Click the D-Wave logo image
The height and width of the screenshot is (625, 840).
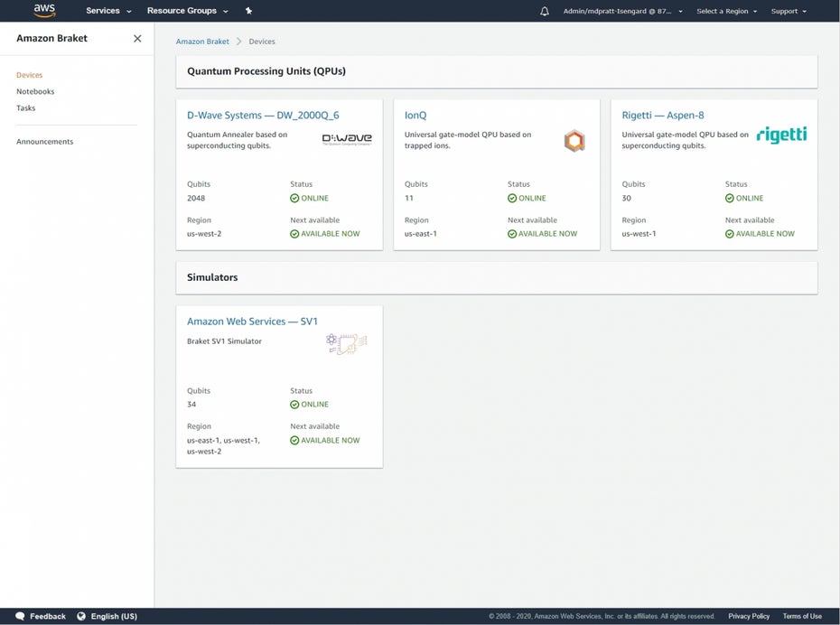347,139
